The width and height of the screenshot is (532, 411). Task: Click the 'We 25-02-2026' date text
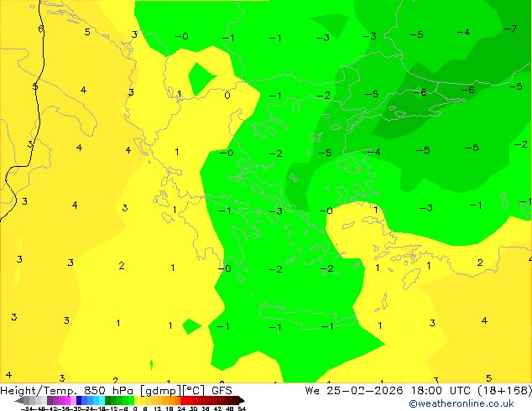[354, 390]
